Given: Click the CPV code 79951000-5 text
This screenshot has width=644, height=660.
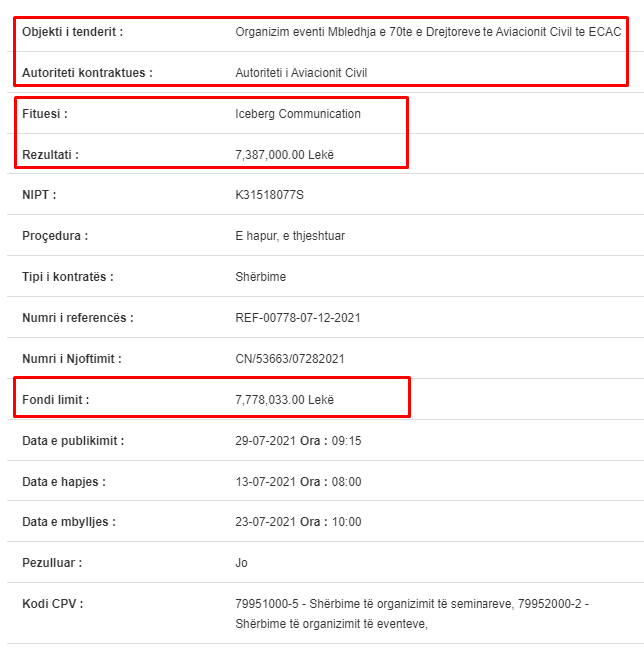Looking at the screenshot, I should click(267, 604).
